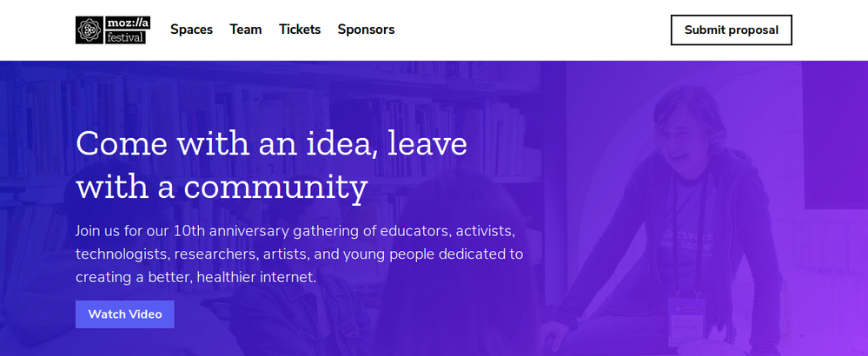Screen dimensions: 868x356
Task: Click the Mozilla Festival flower logo icon
Action: tap(89, 30)
